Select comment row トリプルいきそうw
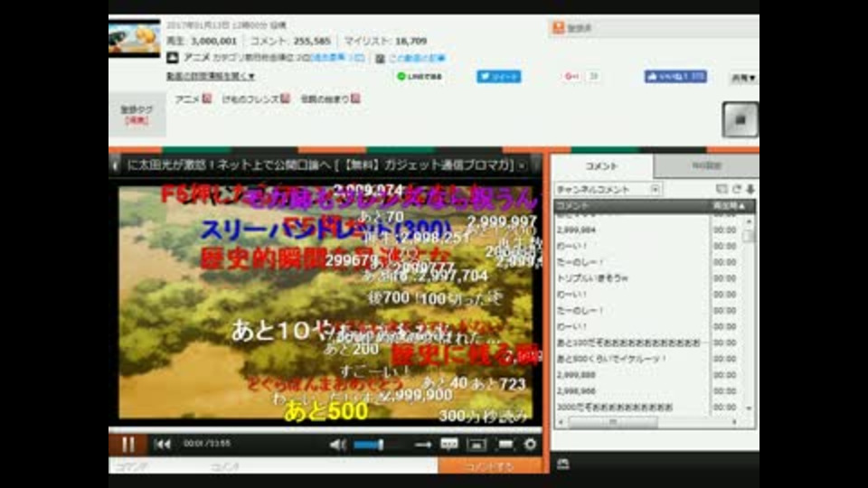 tap(632, 278)
